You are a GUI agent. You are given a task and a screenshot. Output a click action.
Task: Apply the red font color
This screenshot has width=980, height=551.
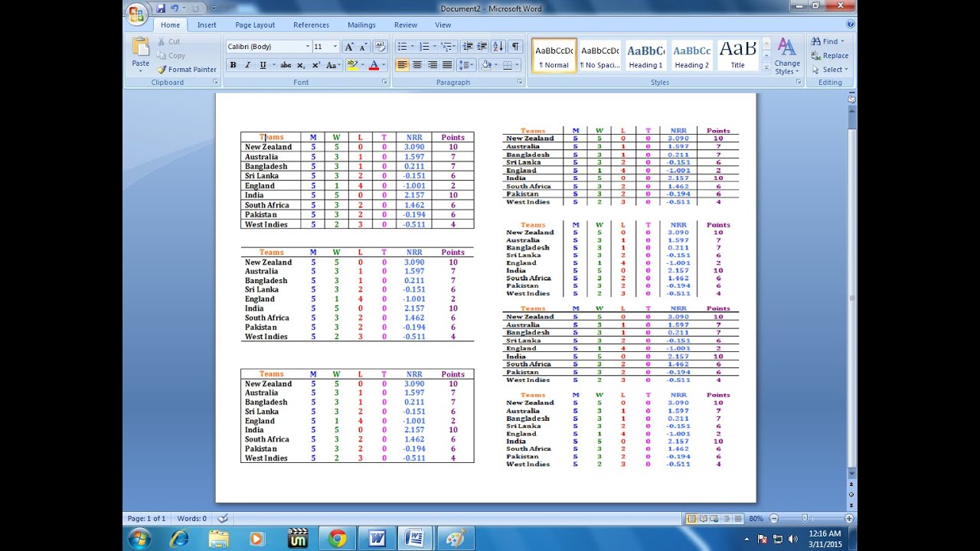(x=373, y=65)
